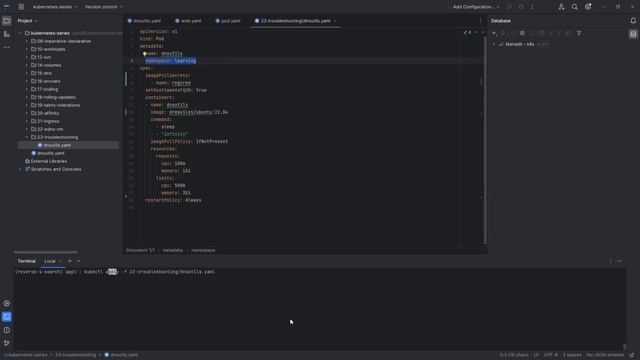This screenshot has height=360, width=640.
Task: Select the 14-volumes folder
Action: (49, 65)
